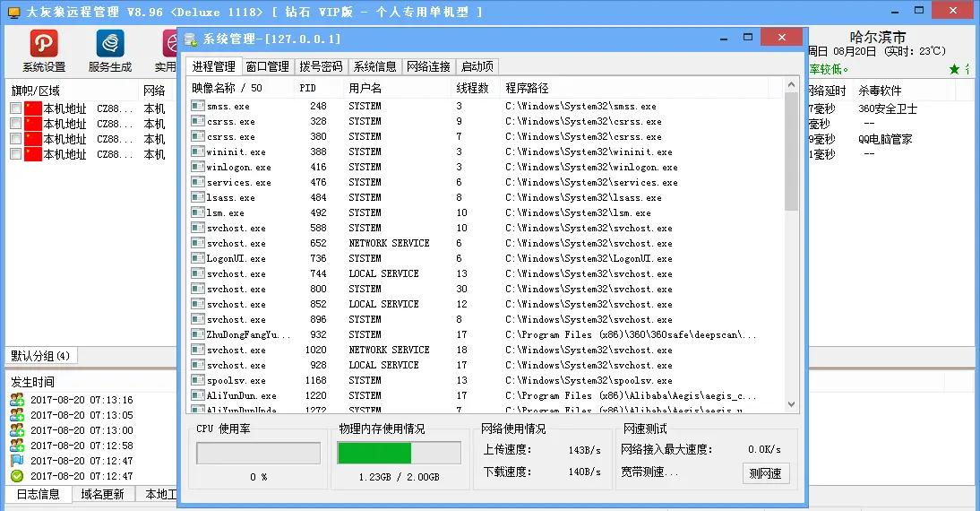This screenshot has width=980, height=511.
Task: Run 测网速 speed test button
Action: tap(766, 473)
